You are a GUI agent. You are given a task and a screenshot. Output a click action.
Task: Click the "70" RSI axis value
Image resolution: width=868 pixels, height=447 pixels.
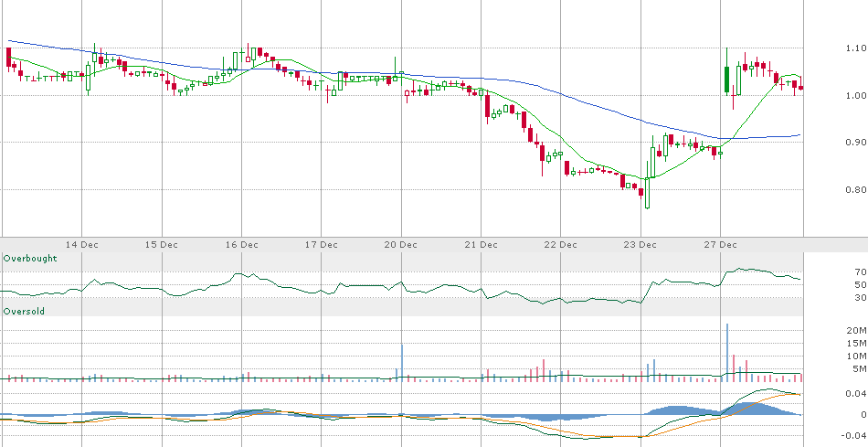click(861, 272)
